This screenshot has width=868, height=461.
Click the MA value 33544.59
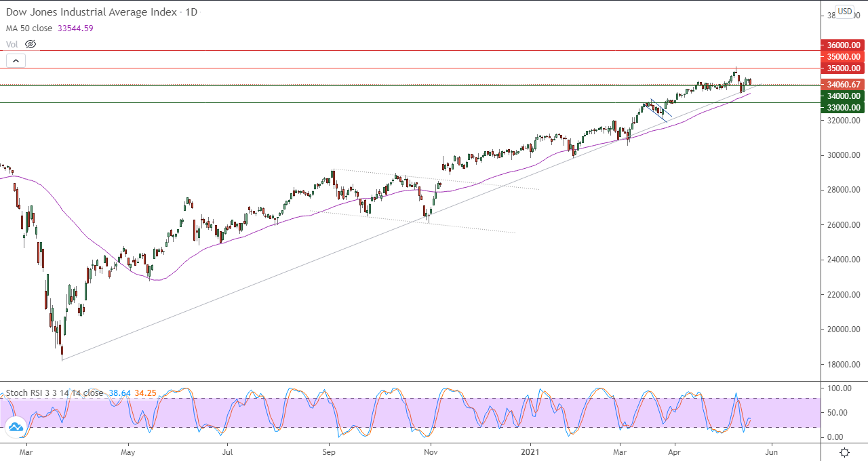pyautogui.click(x=77, y=28)
